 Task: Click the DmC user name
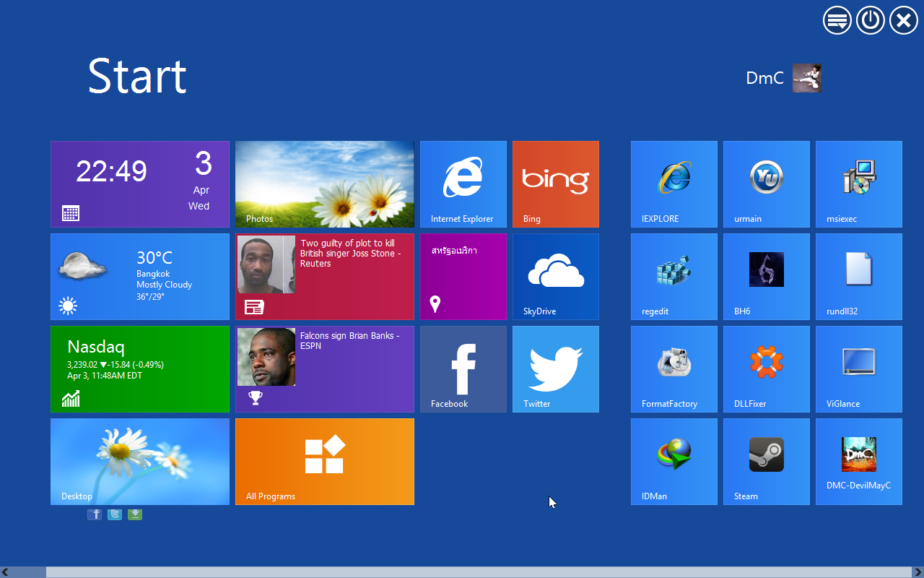tap(764, 78)
